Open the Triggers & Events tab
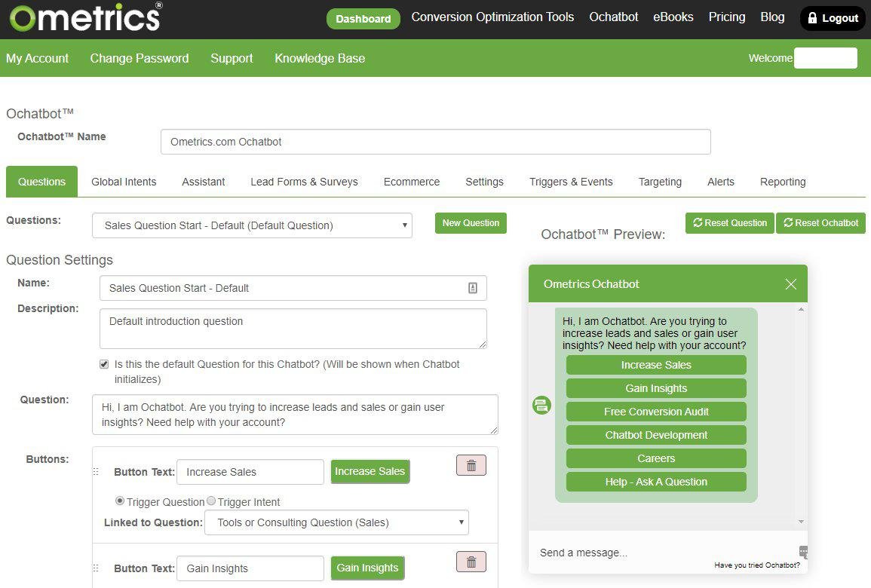871x588 pixels. (x=571, y=182)
